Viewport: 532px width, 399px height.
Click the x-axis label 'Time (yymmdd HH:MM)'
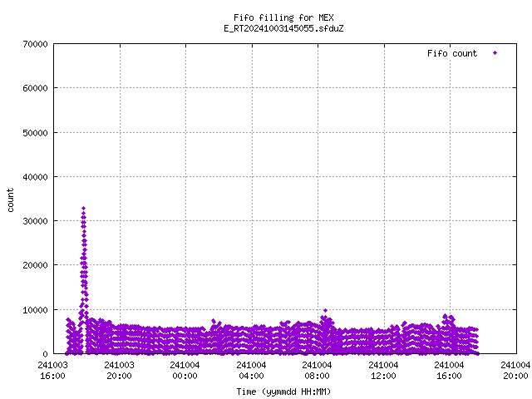point(283,392)
